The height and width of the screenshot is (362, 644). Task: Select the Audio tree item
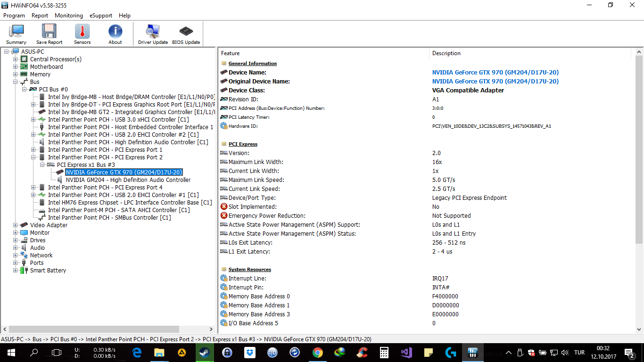(x=37, y=248)
